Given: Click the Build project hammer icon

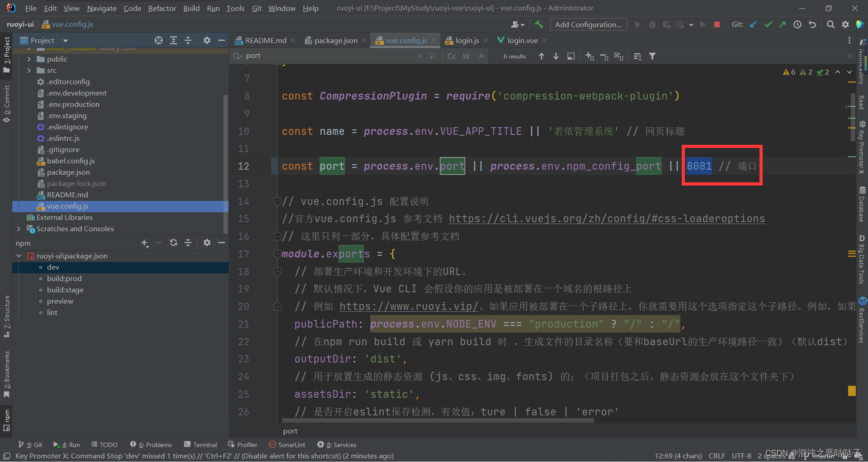Looking at the screenshot, I should [x=539, y=24].
